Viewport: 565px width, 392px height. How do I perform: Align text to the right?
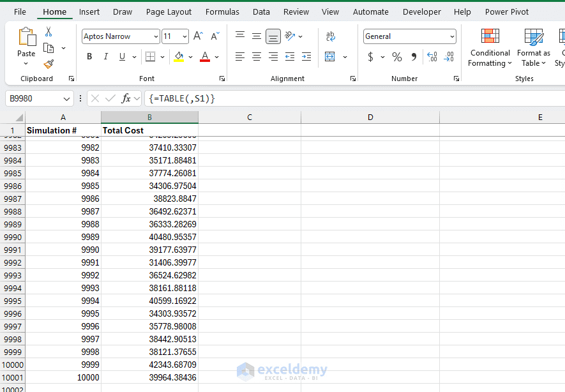click(x=273, y=57)
